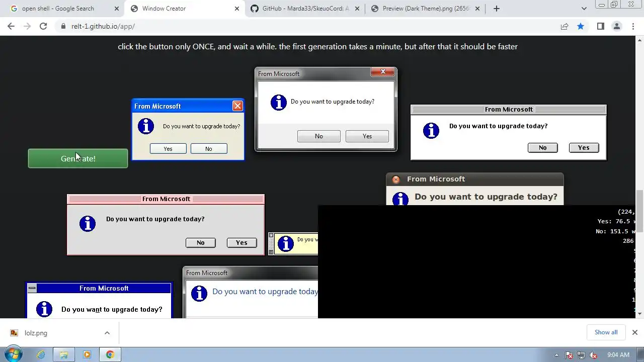Click the round red close button on the dark-titled dialog
Screen dimensions: 644x362
[x=396, y=179]
